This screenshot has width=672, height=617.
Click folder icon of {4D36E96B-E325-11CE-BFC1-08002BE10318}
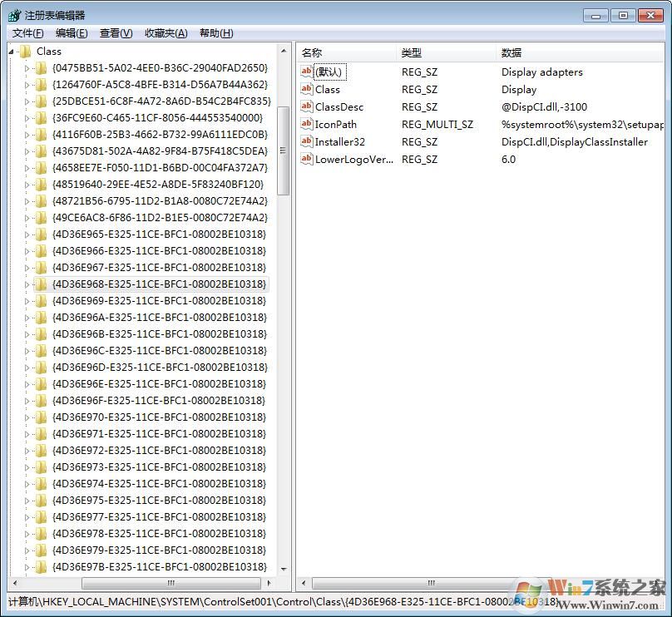(41, 334)
